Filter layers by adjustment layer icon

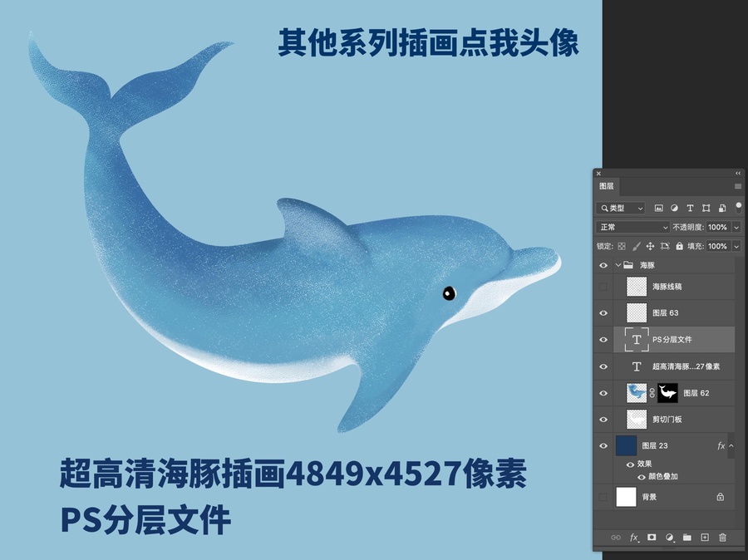[x=674, y=208]
